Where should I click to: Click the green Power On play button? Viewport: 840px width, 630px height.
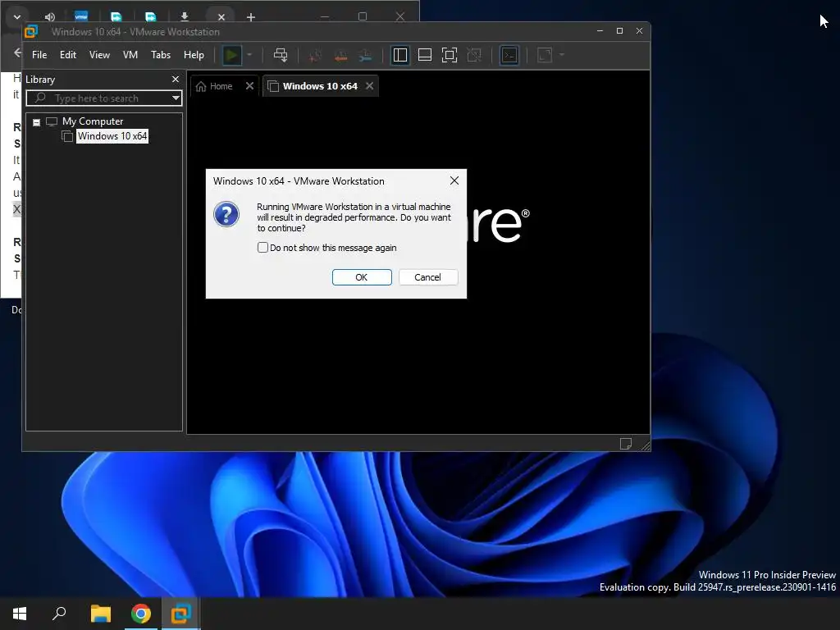(x=232, y=55)
